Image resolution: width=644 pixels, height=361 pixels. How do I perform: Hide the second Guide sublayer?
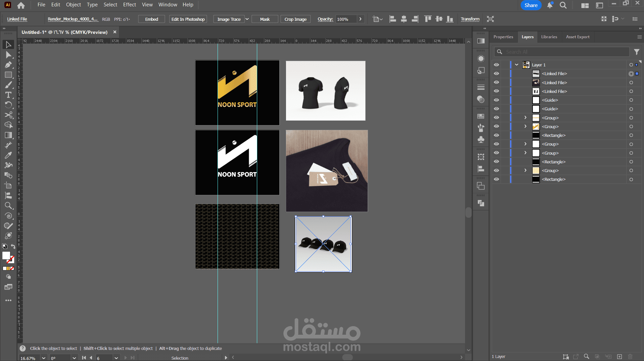pyautogui.click(x=496, y=109)
